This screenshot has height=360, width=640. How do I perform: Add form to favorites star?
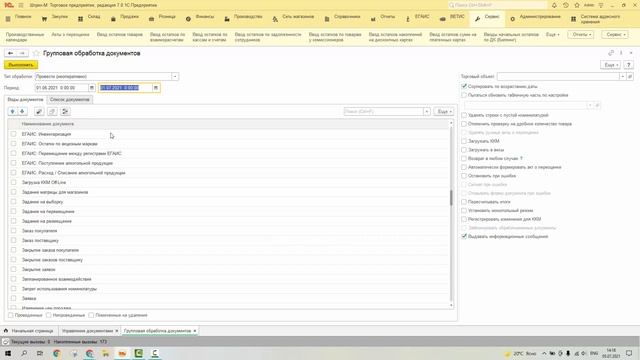tap(36, 53)
